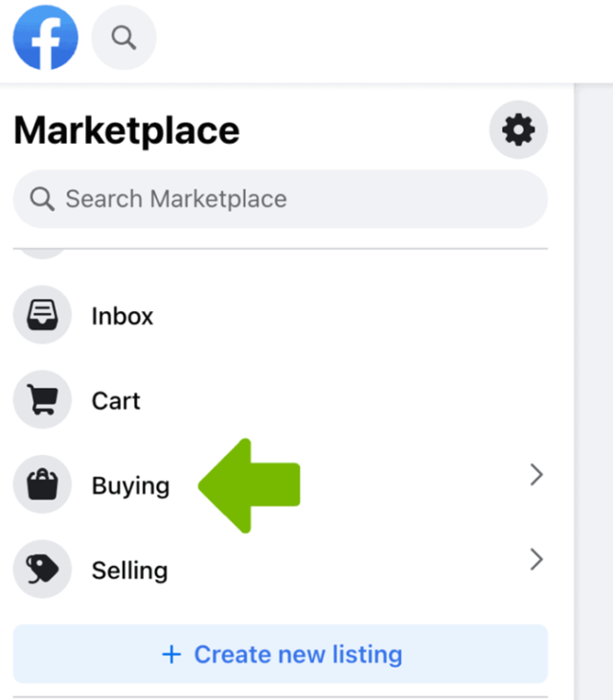
Task: Focus the Search Marketplace text field
Action: (287, 199)
